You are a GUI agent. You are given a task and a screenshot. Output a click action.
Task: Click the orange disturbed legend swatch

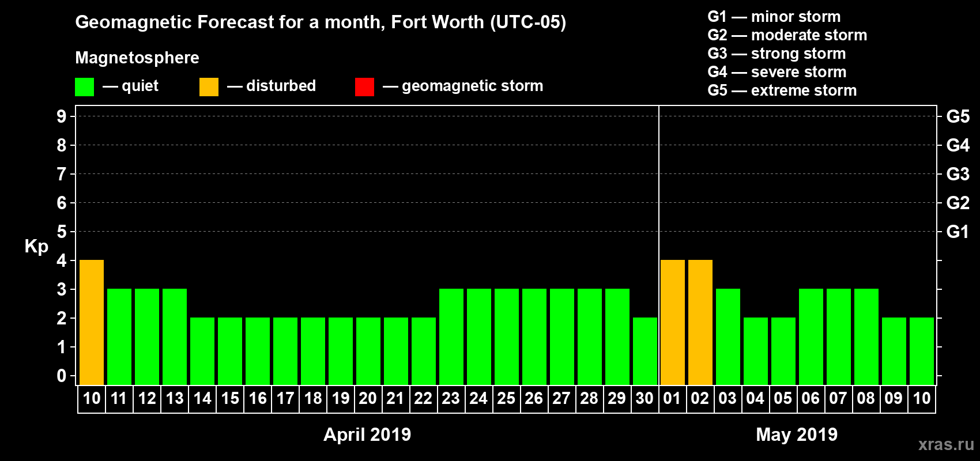[x=209, y=87]
